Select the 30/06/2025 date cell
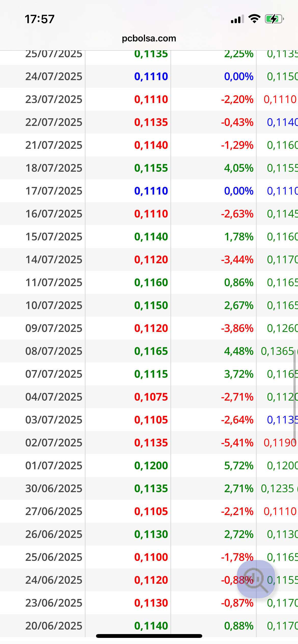298x644 pixels. click(54, 488)
